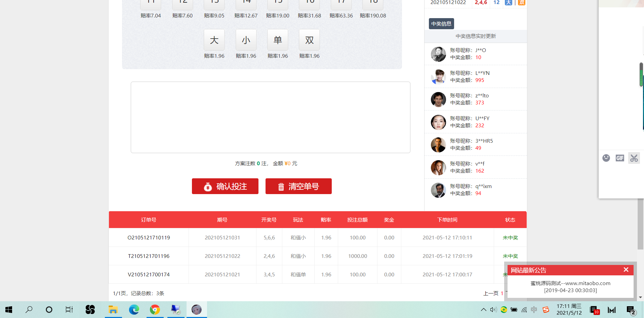
Task: Select the 大 (big) bet option
Action: pyautogui.click(x=214, y=40)
